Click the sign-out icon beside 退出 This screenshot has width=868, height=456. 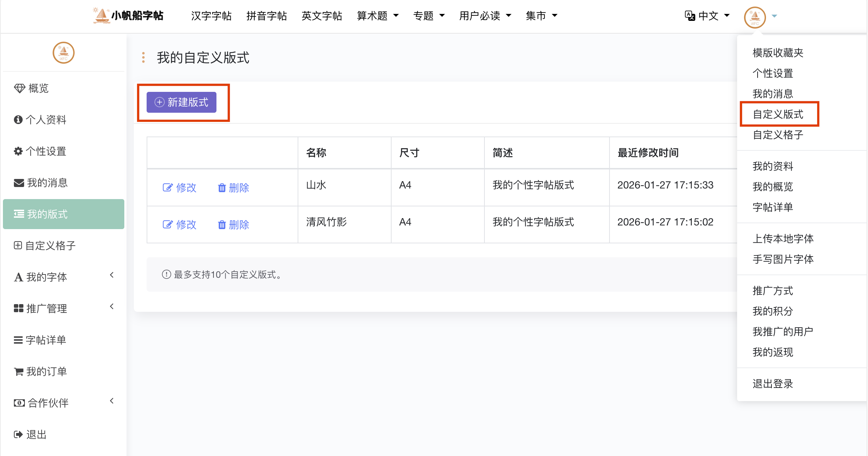click(x=18, y=434)
